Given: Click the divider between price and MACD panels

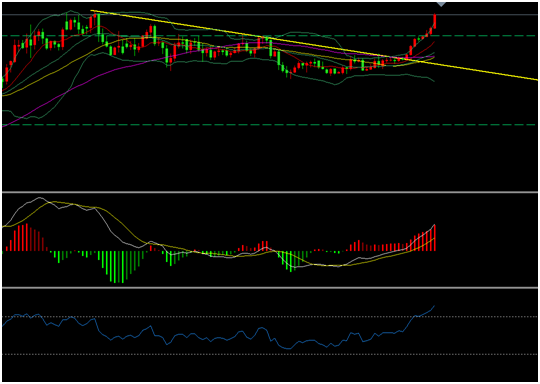Looking at the screenshot, I should coord(270,192).
